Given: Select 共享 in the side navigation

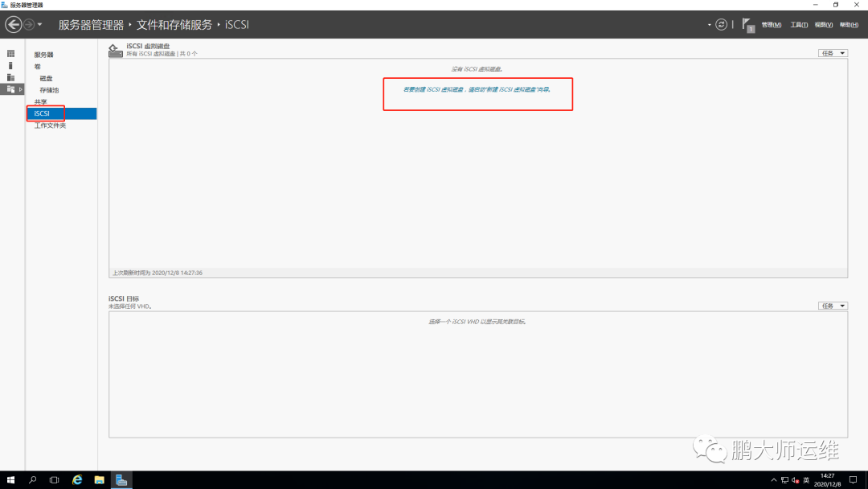Looking at the screenshot, I should [x=40, y=102].
